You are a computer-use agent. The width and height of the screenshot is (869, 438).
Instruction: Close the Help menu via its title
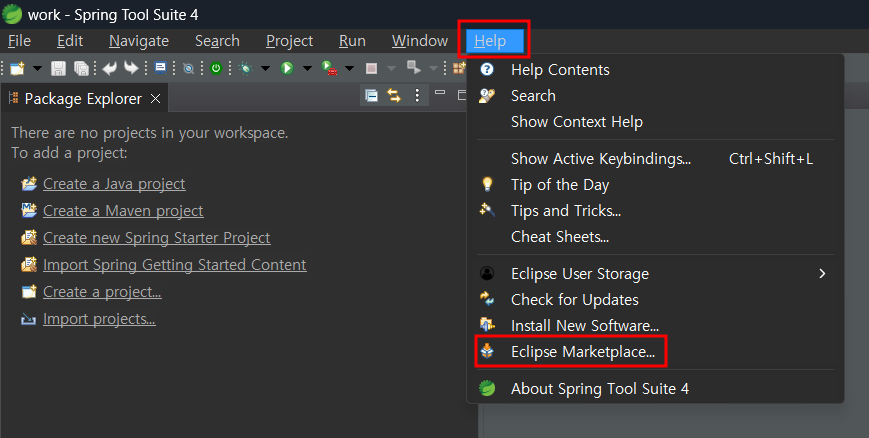point(494,41)
